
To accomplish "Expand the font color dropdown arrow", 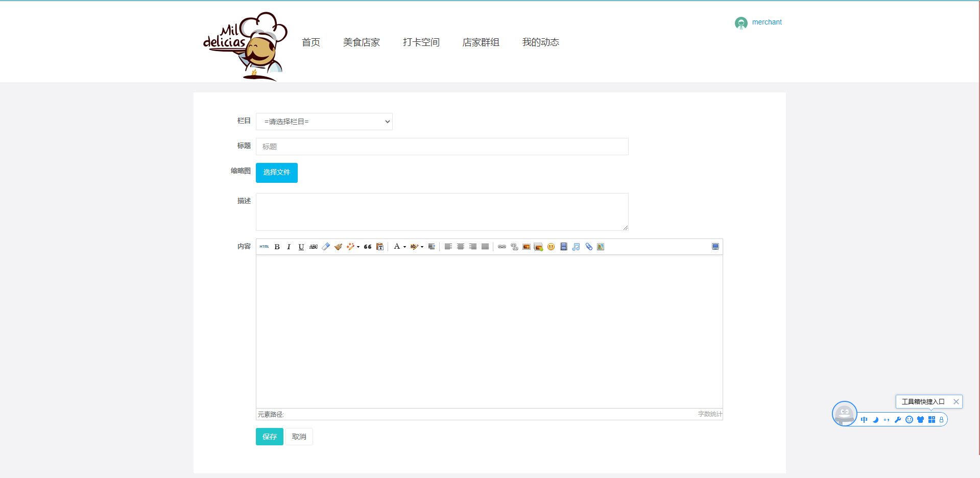I will click(x=404, y=247).
